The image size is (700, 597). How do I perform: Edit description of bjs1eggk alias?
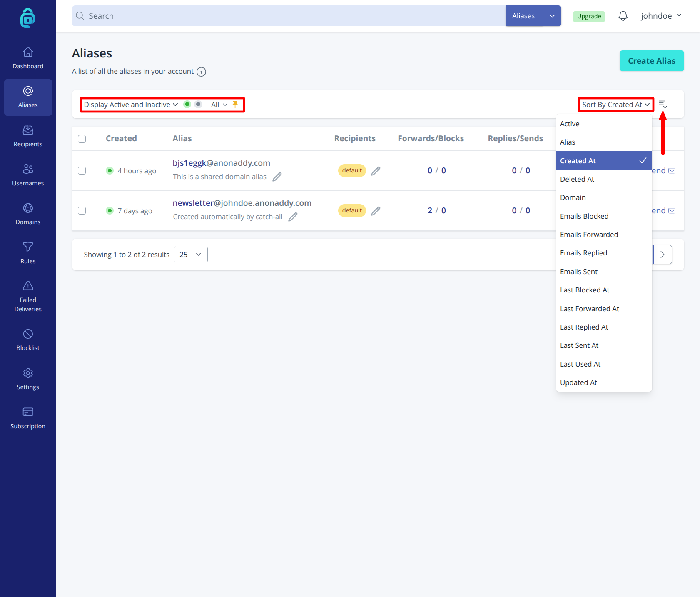[277, 177]
